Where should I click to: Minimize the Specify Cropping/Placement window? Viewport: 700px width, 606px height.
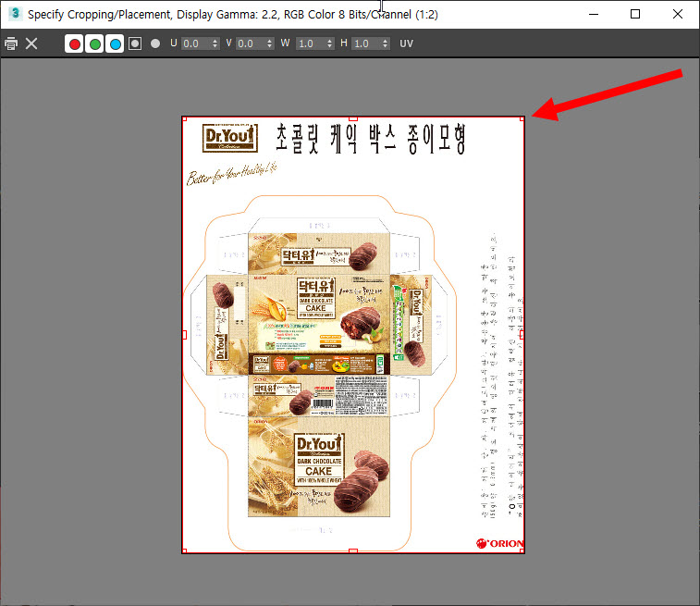click(594, 14)
